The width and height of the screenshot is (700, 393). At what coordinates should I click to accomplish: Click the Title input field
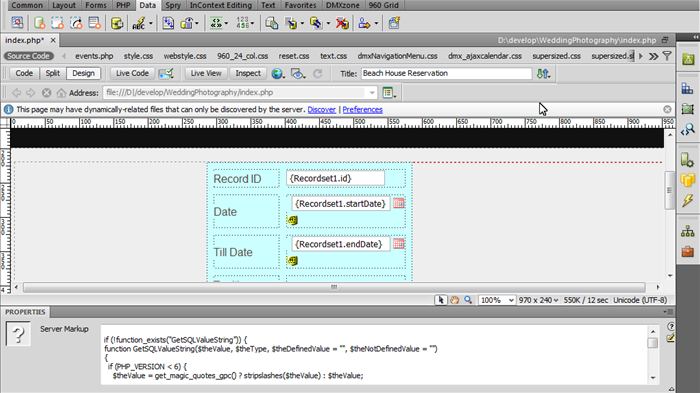point(446,73)
